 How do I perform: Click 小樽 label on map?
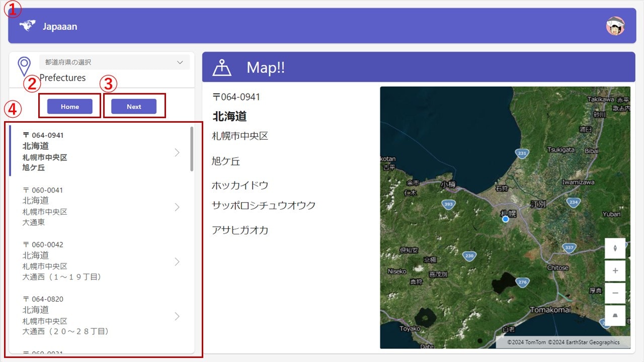point(448,185)
